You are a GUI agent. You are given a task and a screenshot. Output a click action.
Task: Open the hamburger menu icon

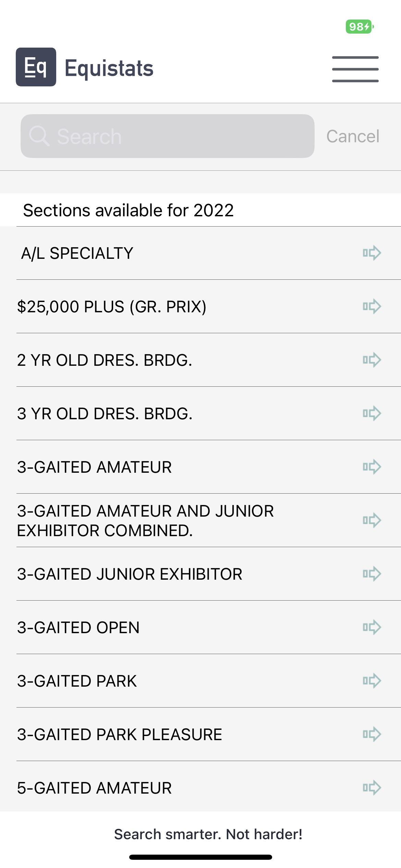[x=355, y=69]
